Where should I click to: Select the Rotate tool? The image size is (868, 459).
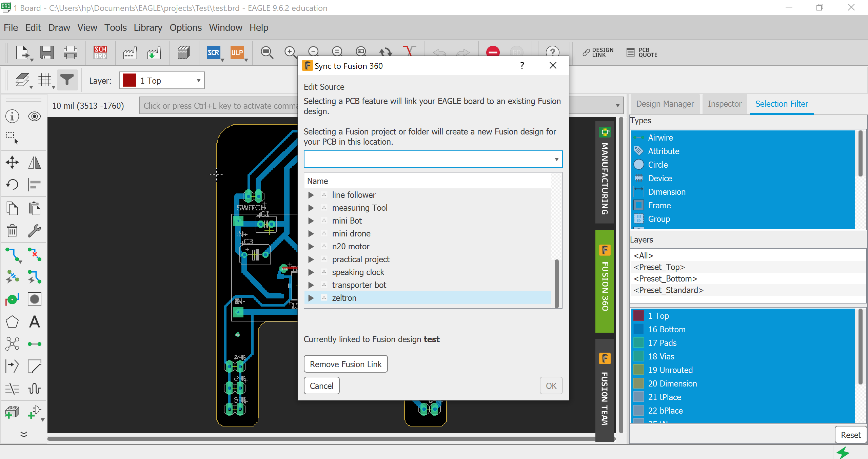(x=12, y=185)
